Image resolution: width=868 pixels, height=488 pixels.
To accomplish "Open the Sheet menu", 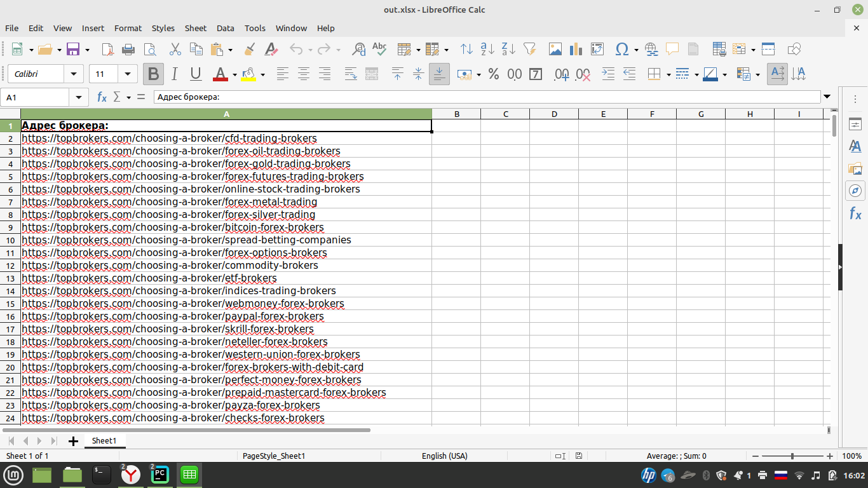I will 196,28.
